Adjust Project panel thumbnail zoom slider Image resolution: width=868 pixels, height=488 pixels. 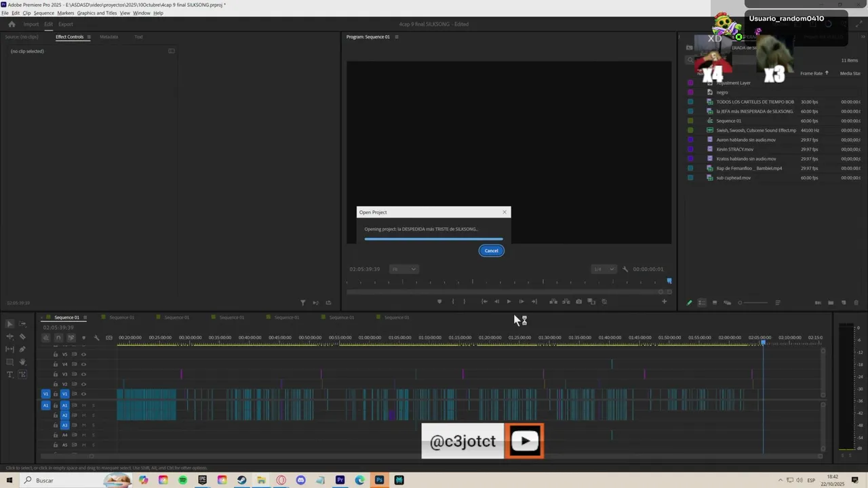click(x=753, y=303)
